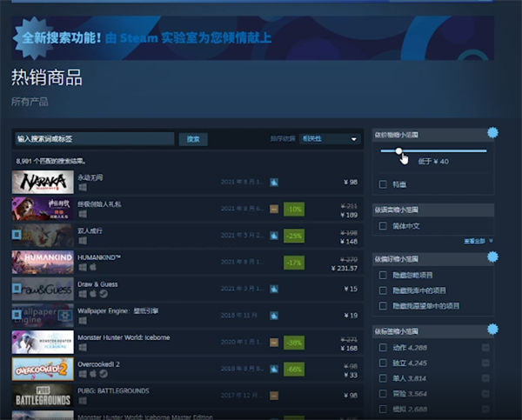Screen dimensions: 522x420
Task: Exclude the 单人 tag using its minus icon
Action: click(x=485, y=378)
